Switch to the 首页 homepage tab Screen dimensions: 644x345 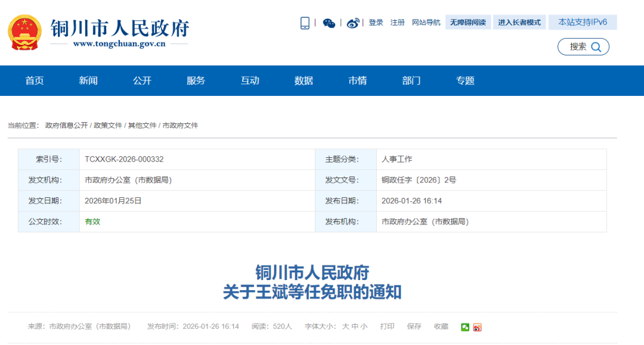pos(34,80)
